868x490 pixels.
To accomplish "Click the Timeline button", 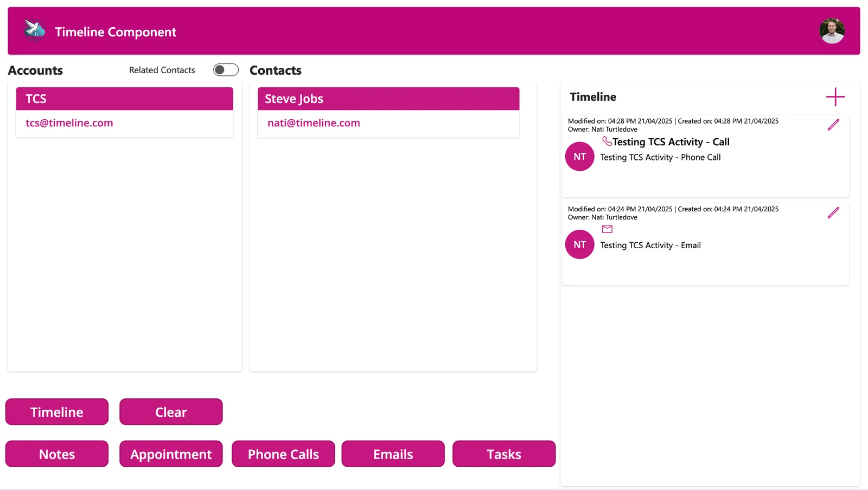I will [57, 412].
